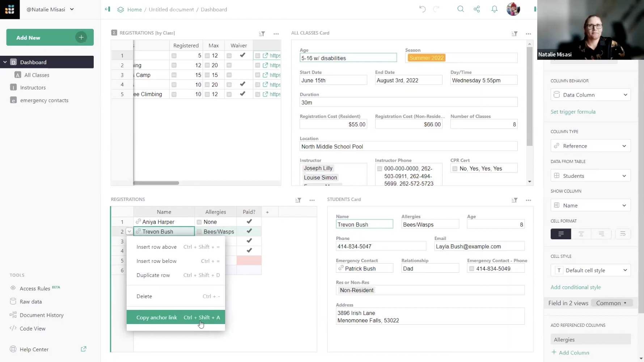This screenshot has height=362, width=644.
Task: Select Copy anchor link in the context menu
Action: [x=157, y=317]
